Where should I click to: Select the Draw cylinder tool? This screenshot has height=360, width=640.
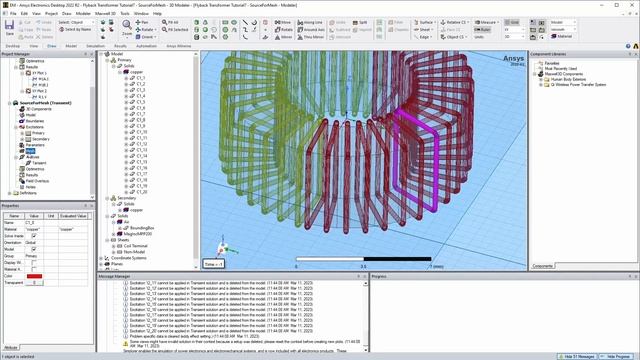pyautogui.click(x=197, y=29)
